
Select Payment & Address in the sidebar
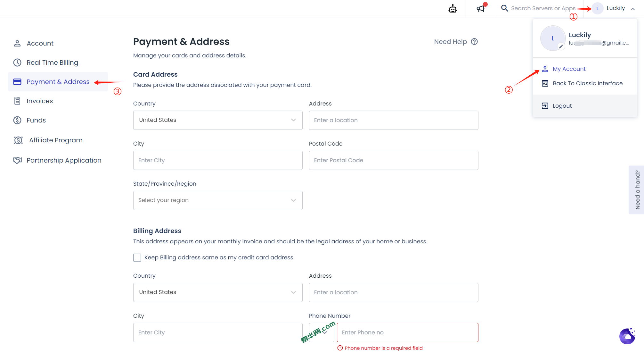[58, 82]
